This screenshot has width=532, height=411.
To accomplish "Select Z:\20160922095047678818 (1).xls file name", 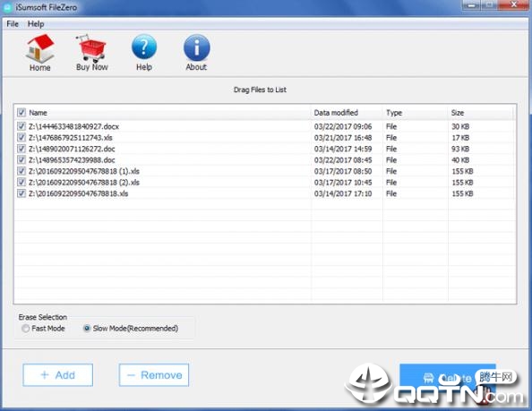I will [x=84, y=171].
